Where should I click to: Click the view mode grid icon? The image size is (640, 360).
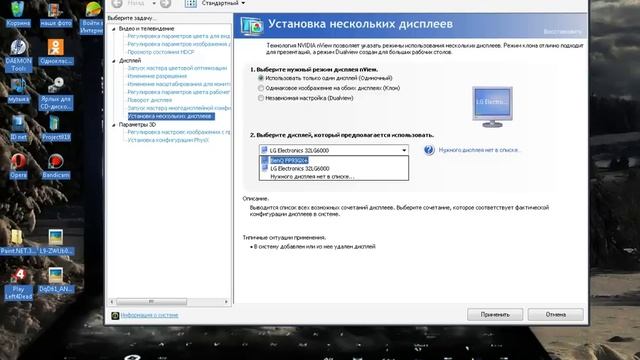(x=191, y=3)
